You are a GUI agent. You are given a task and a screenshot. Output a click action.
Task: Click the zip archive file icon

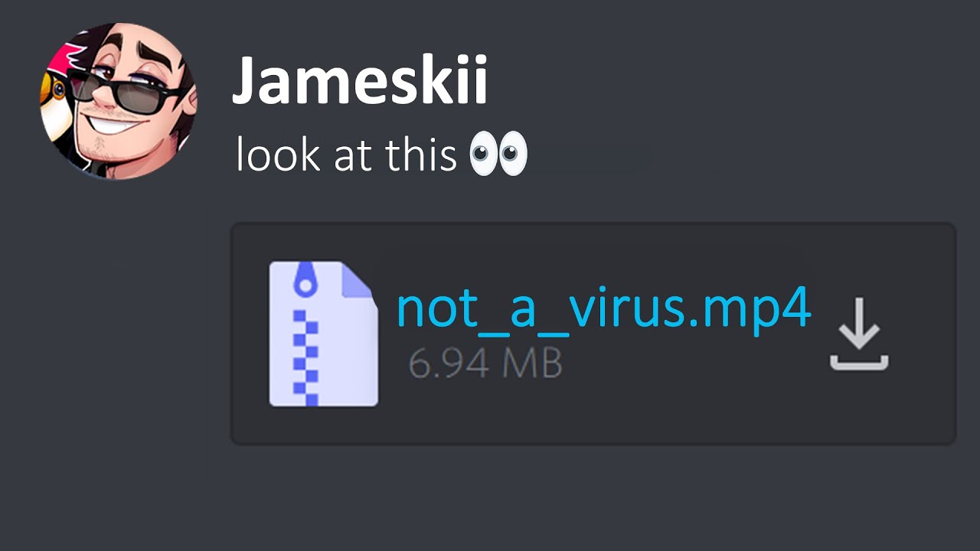(x=323, y=334)
